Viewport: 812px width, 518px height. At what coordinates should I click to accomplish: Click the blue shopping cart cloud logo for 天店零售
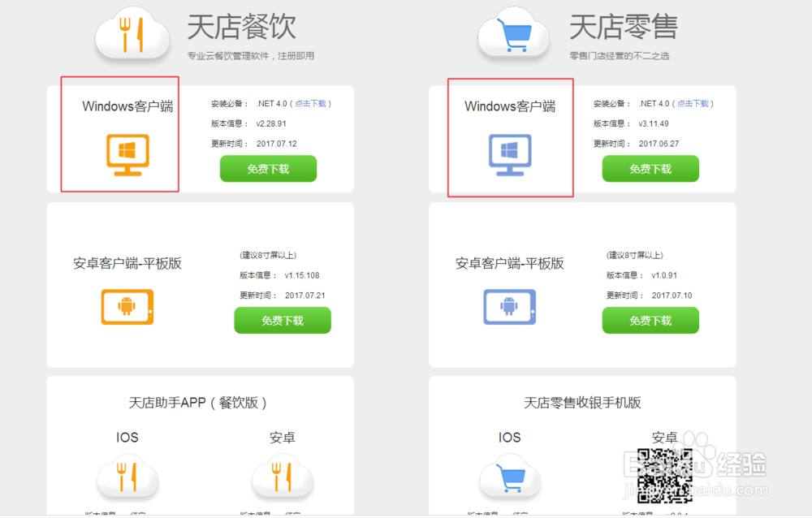[514, 33]
